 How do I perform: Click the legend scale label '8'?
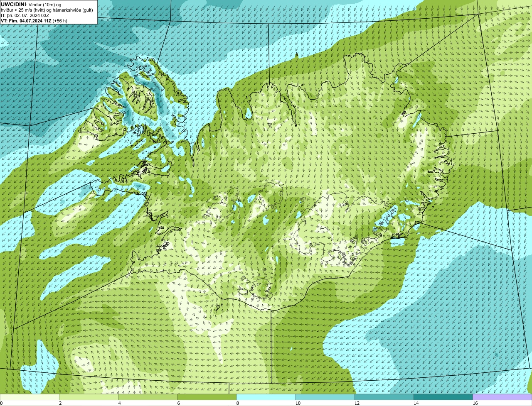point(238,403)
